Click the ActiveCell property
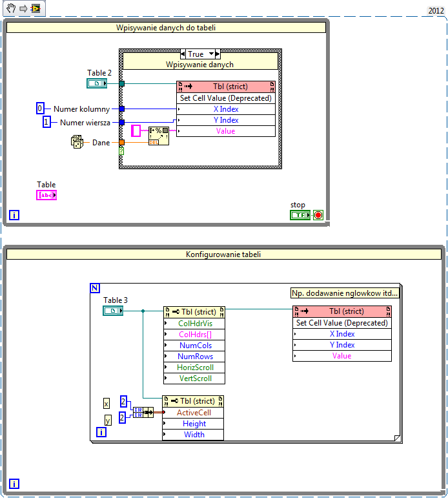Image resolution: width=448 pixels, height=498 pixels. click(193, 413)
